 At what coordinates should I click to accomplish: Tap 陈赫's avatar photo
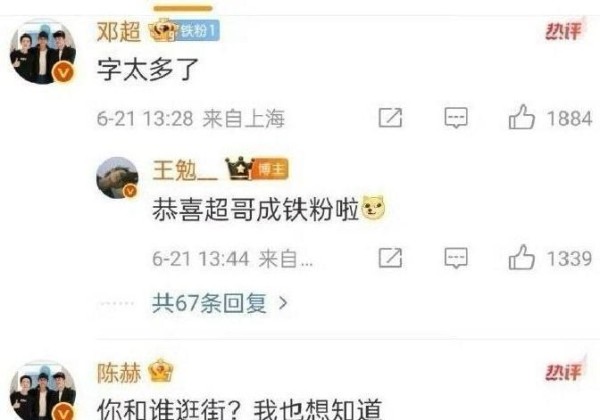pos(43,390)
